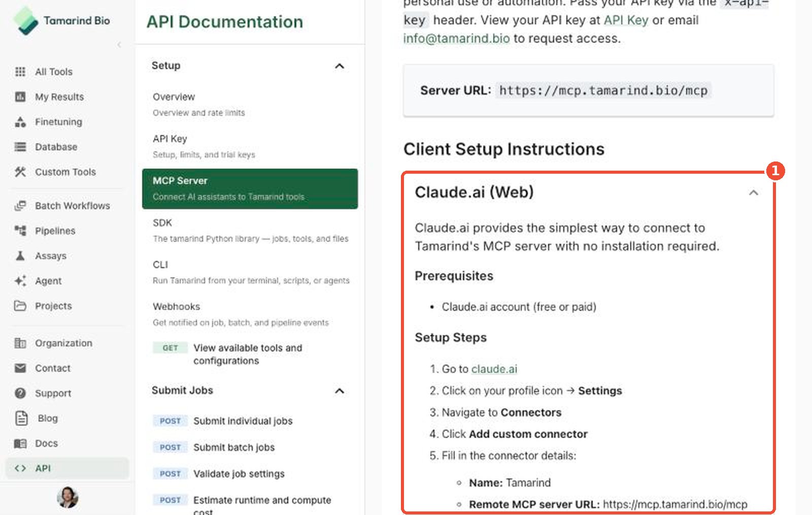Click the Agent sparkle icon
The width and height of the screenshot is (812, 515).
tap(20, 281)
